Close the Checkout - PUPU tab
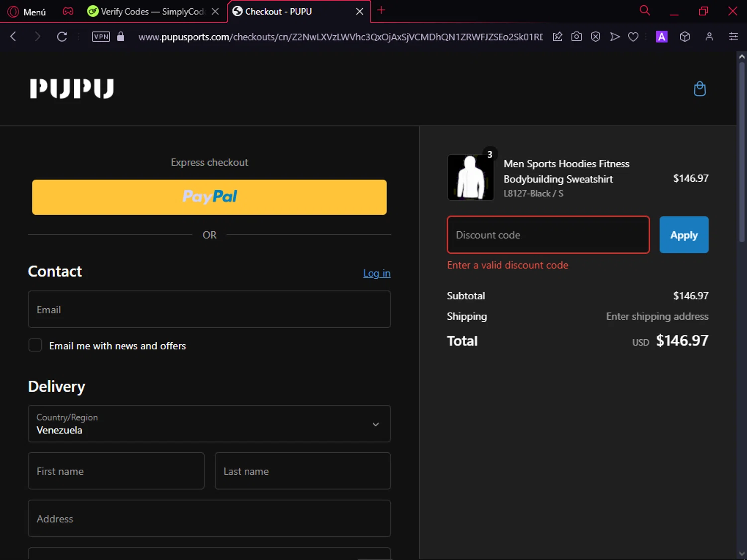Viewport: 747px width, 560px height. click(x=360, y=11)
